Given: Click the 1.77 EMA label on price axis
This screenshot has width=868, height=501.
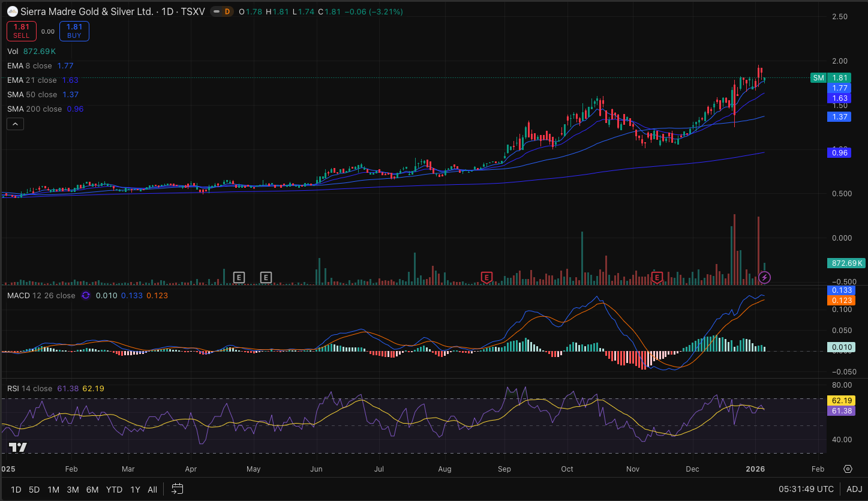Looking at the screenshot, I should point(840,88).
